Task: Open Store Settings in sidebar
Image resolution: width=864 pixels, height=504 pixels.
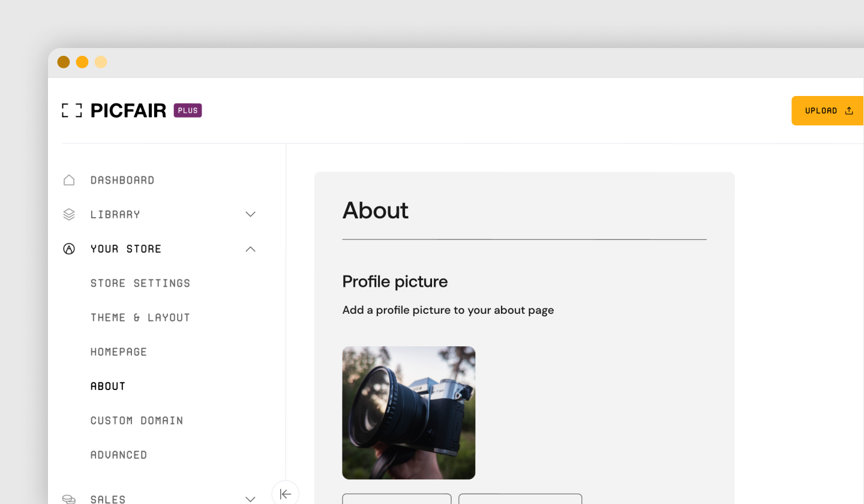Action: point(140,283)
